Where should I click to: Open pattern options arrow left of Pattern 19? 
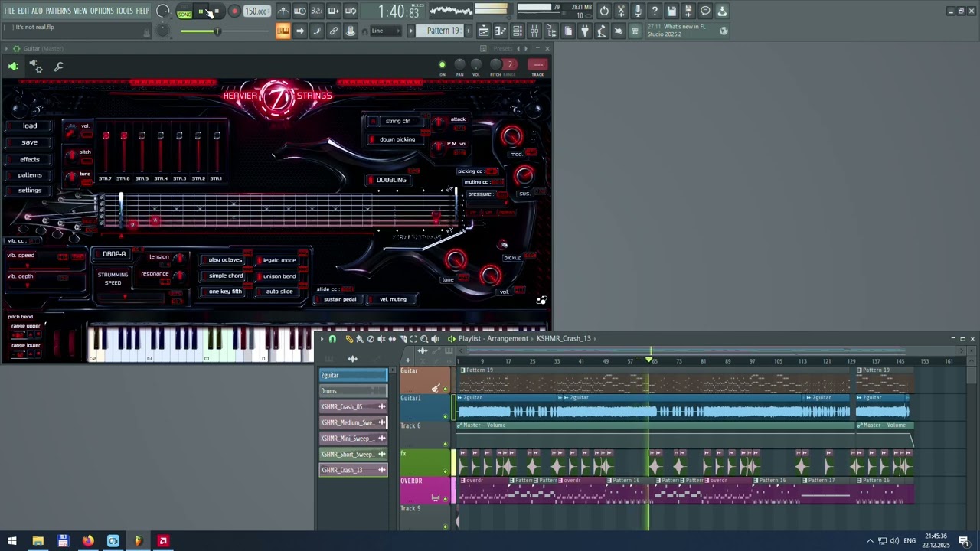[411, 31]
